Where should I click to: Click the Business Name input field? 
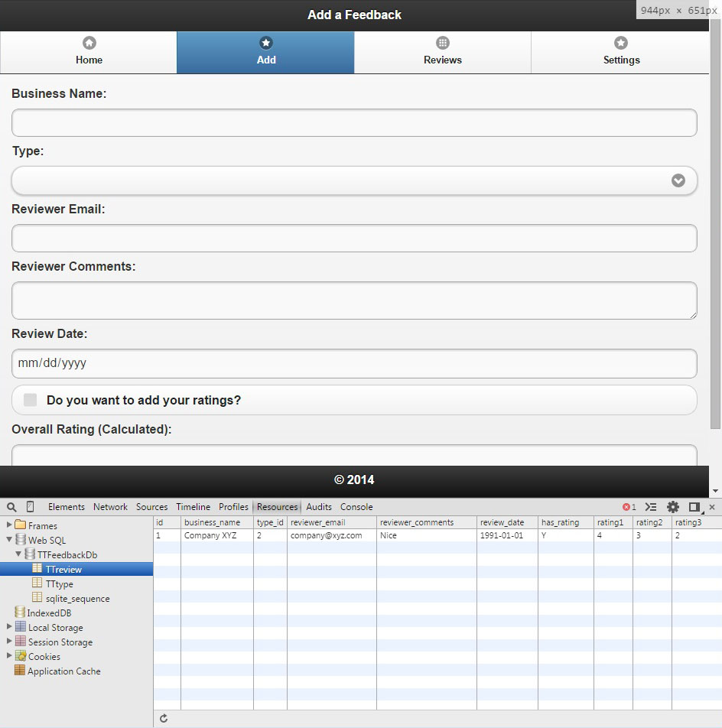pyautogui.click(x=354, y=122)
